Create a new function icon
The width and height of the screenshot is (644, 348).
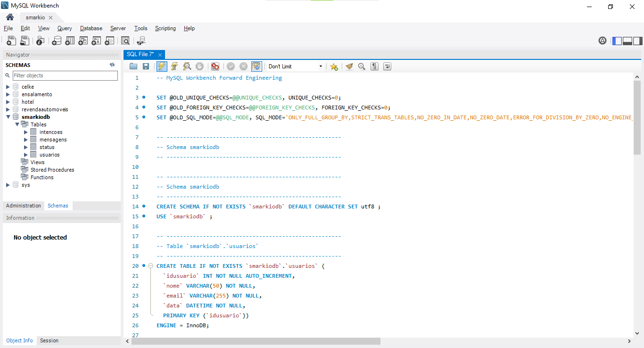(x=109, y=41)
